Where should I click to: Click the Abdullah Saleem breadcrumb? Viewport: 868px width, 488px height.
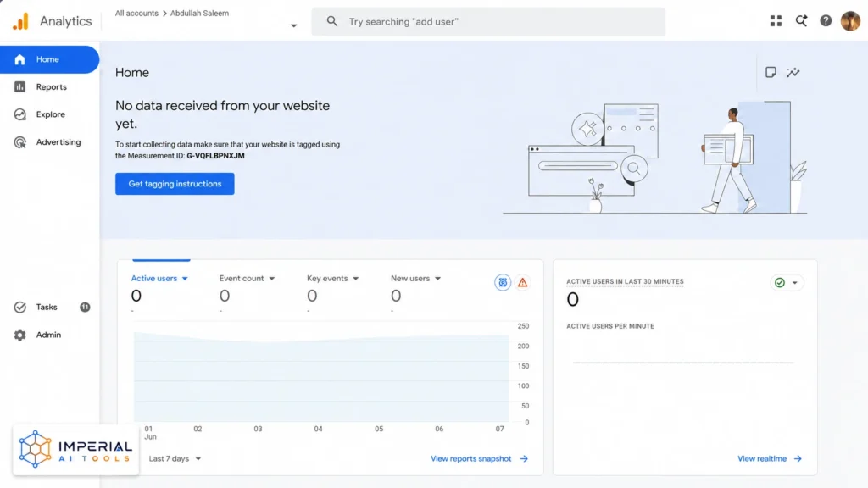point(199,14)
